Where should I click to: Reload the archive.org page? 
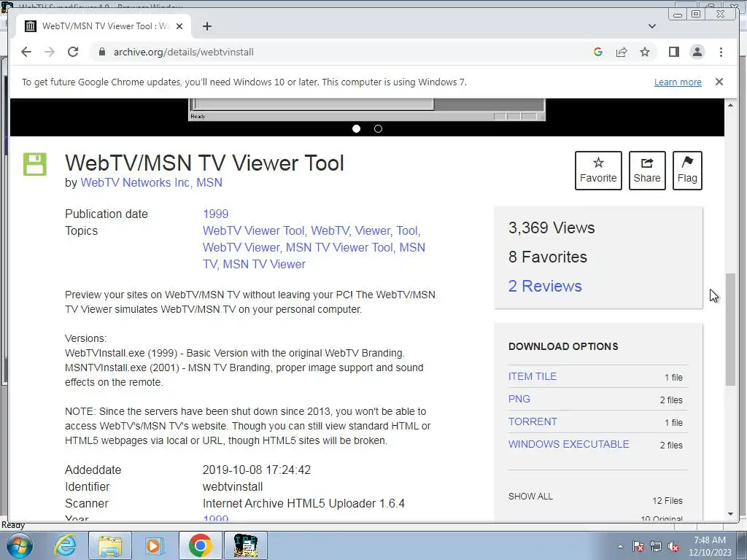tap(73, 52)
